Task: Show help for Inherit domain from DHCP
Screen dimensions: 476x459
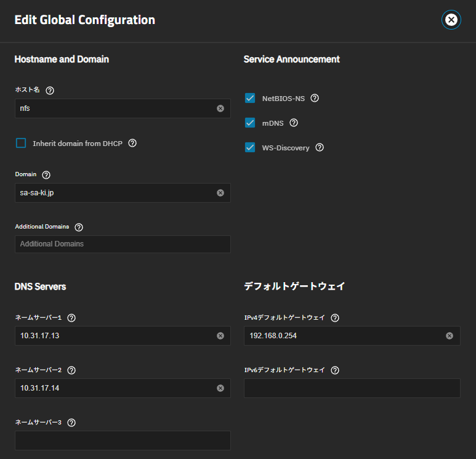Action: (x=132, y=143)
